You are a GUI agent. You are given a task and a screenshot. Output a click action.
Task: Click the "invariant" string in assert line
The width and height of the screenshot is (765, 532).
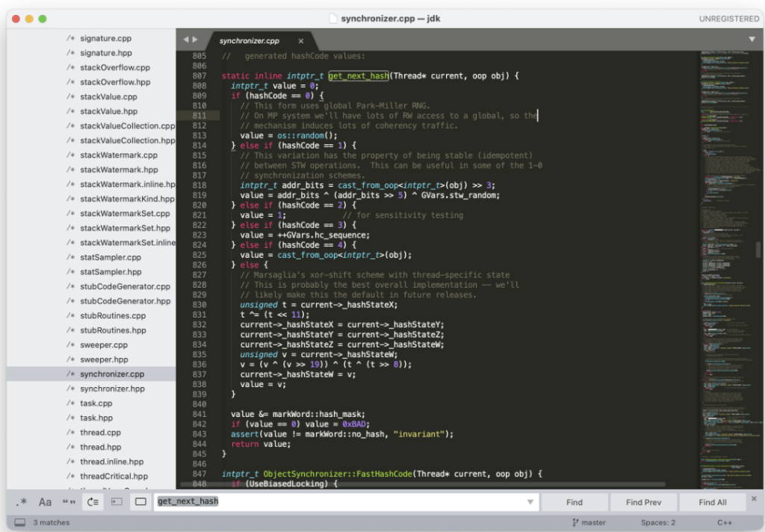point(418,434)
